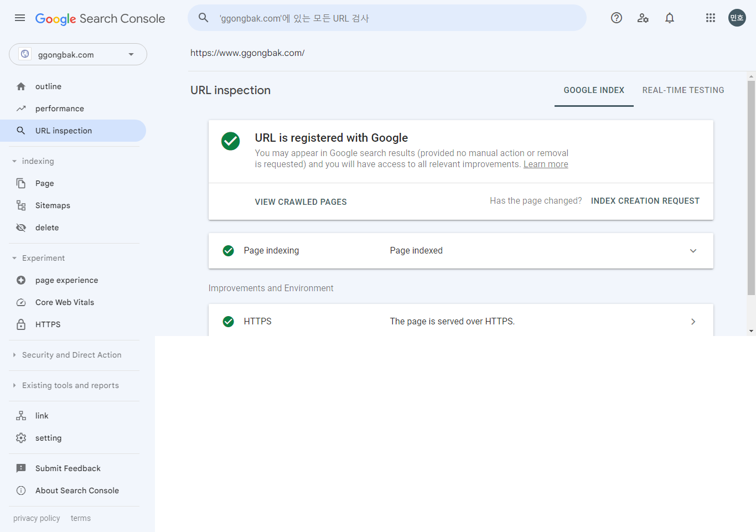
Task: Click the vertical scrollbar down arrow
Action: click(x=751, y=331)
